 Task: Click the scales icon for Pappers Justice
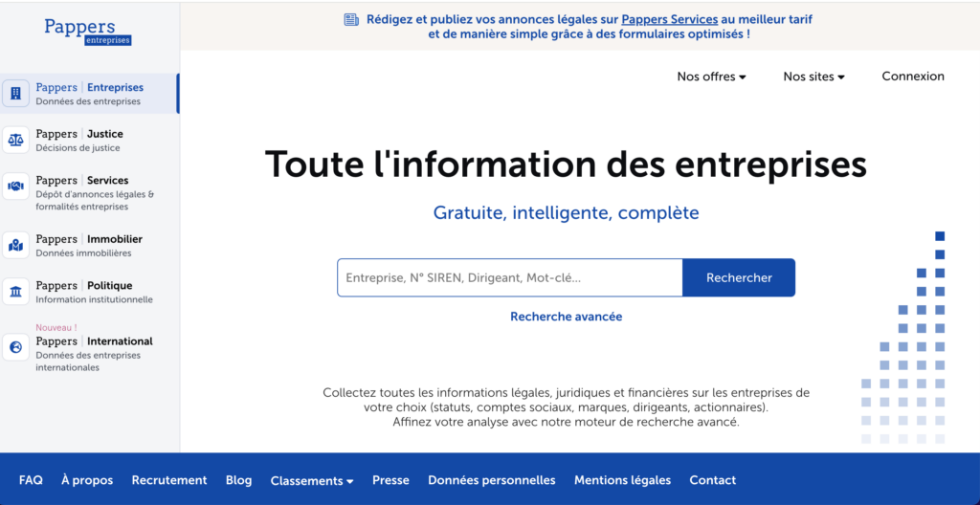coord(15,140)
